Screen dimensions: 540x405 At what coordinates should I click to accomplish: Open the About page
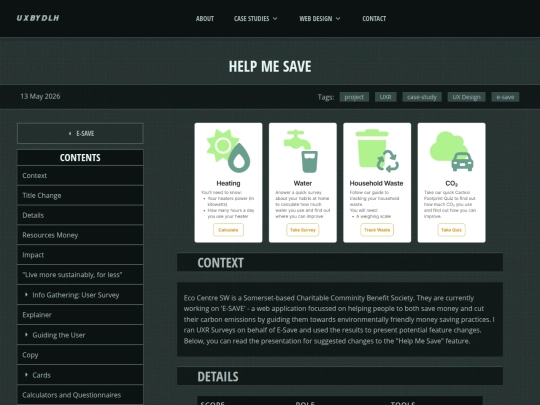205,19
